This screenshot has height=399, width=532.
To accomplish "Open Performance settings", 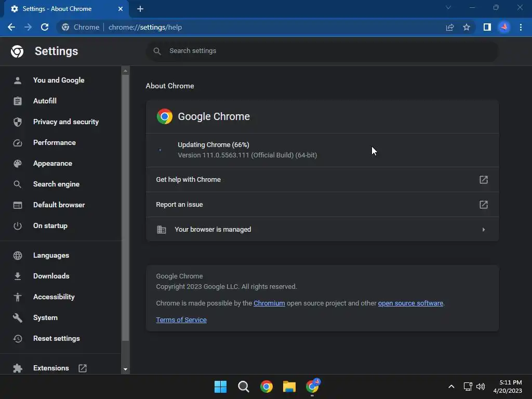I will point(54,142).
